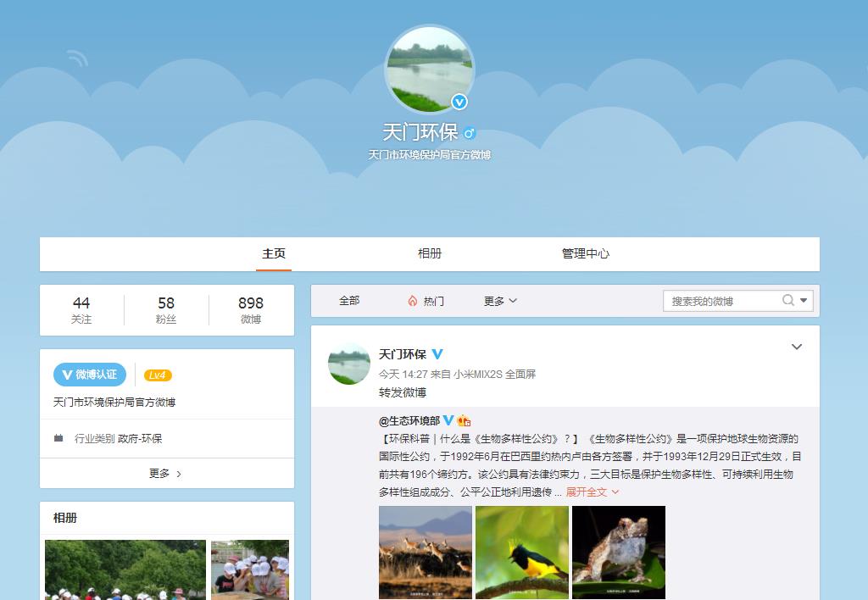The width and height of the screenshot is (868, 600).
Task: Click the 微博认证 button
Action: point(90,375)
